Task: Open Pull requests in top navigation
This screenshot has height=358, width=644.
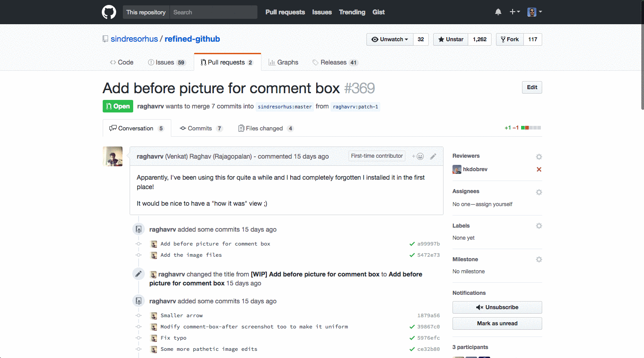Action: [x=285, y=12]
